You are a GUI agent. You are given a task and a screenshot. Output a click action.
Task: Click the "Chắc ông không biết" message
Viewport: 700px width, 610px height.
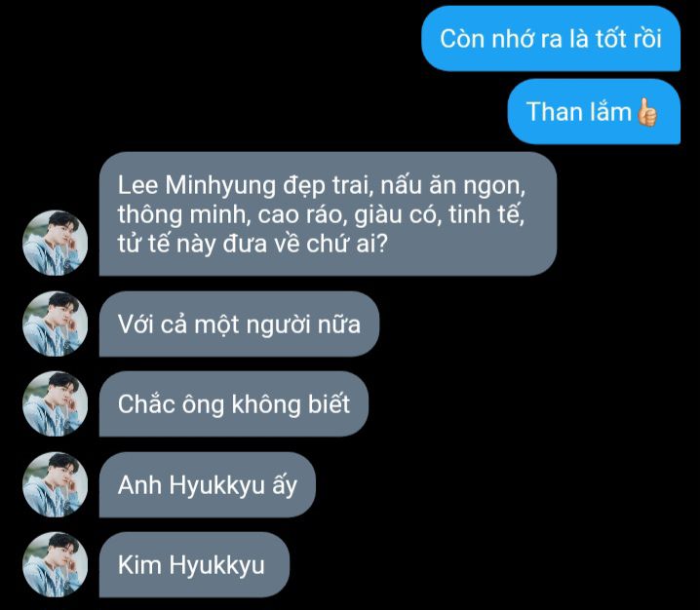233,403
